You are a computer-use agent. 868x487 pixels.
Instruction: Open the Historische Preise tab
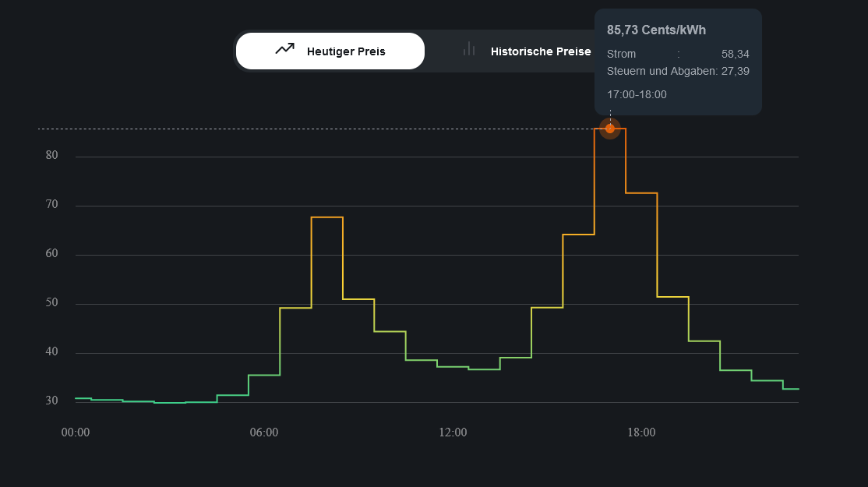[540, 51]
